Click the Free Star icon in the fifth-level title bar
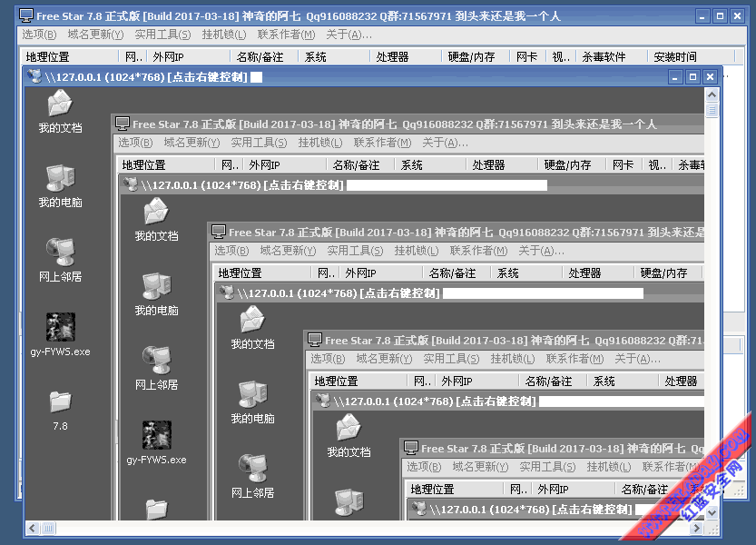 coord(411,449)
